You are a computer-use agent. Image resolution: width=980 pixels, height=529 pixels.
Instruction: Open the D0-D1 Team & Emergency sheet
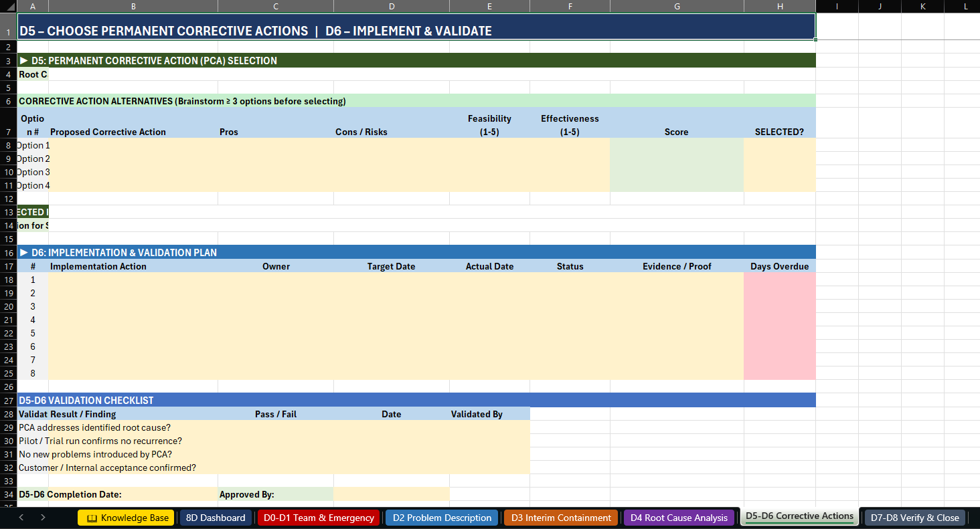[x=318, y=516]
